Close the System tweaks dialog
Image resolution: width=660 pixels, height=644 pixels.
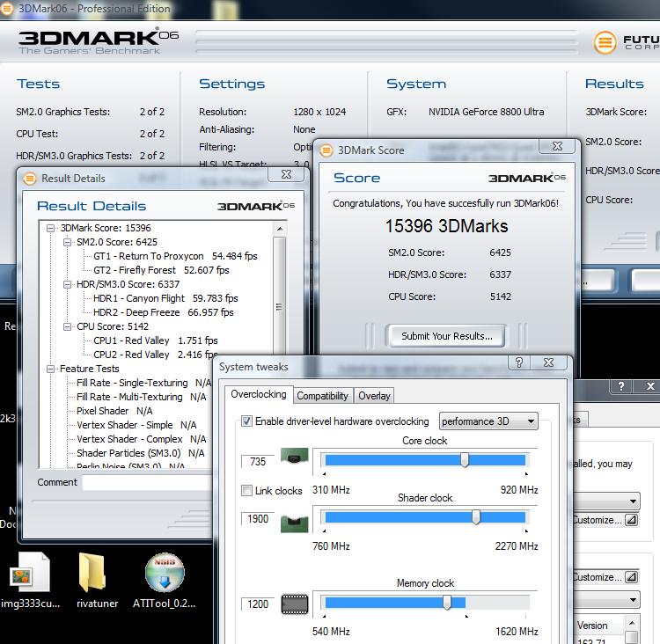[548, 362]
